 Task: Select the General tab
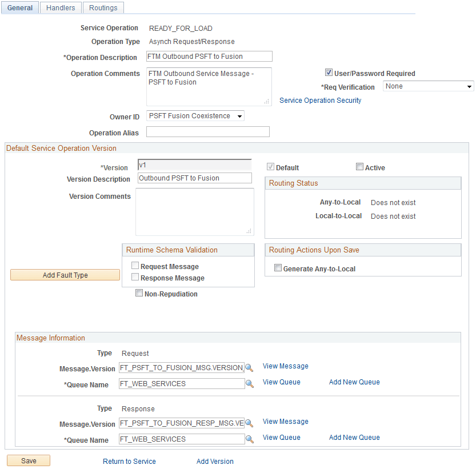click(x=20, y=7)
